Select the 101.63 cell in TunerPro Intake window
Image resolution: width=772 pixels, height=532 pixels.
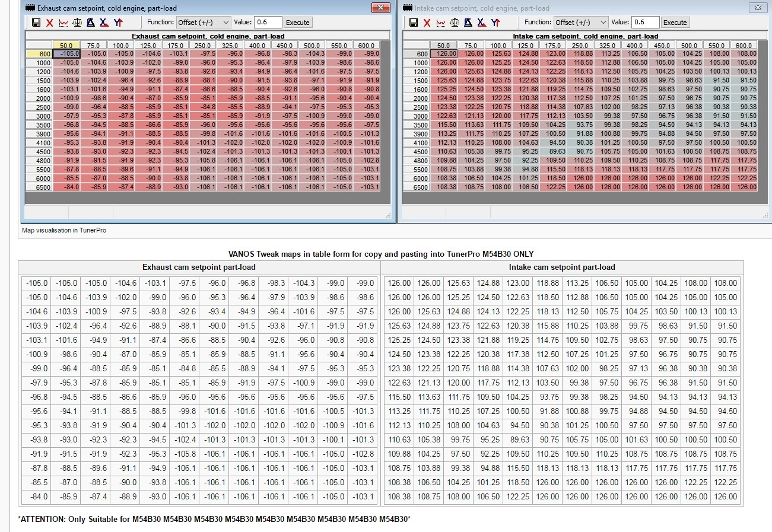(x=662, y=152)
